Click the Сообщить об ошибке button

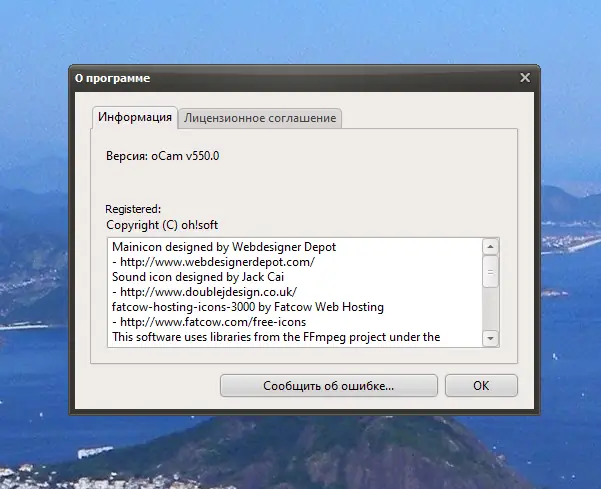(328, 386)
